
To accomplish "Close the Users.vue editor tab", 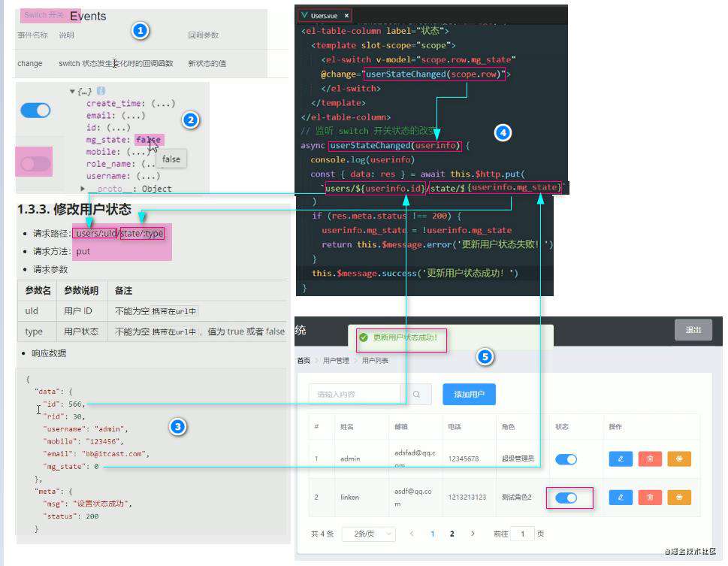I will pyautogui.click(x=346, y=16).
